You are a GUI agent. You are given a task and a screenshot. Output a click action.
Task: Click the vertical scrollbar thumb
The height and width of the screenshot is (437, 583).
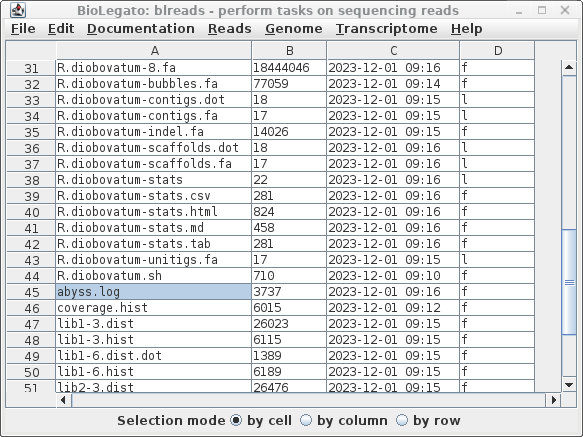pyautogui.click(x=569, y=282)
